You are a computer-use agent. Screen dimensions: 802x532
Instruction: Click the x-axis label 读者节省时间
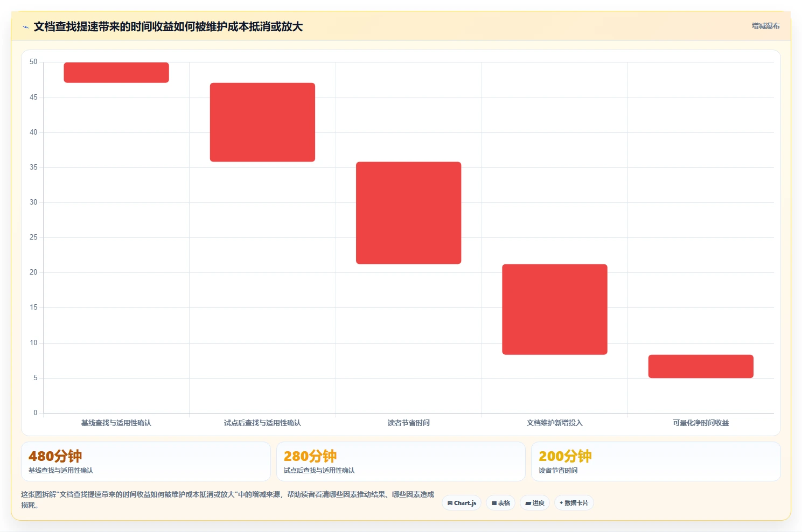pyautogui.click(x=408, y=423)
